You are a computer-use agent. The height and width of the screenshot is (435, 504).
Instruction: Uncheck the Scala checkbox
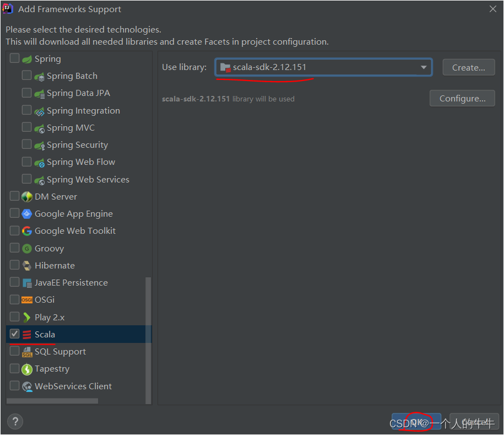coord(14,334)
